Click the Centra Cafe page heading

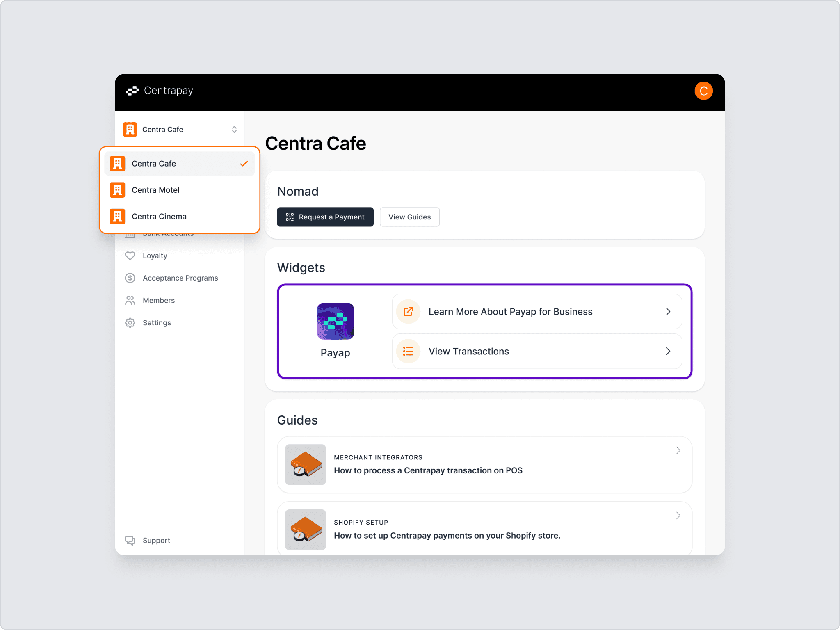316,144
